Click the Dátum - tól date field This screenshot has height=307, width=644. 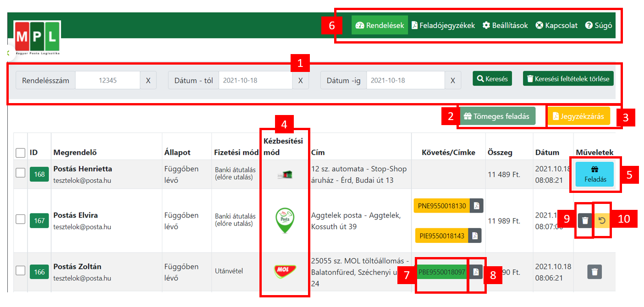255,80
